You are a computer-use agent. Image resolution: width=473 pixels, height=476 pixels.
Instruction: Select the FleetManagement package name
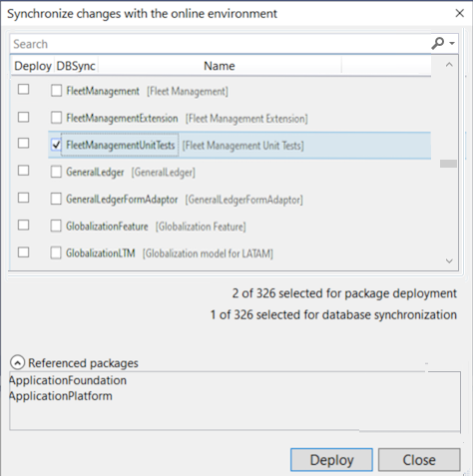tap(103, 91)
